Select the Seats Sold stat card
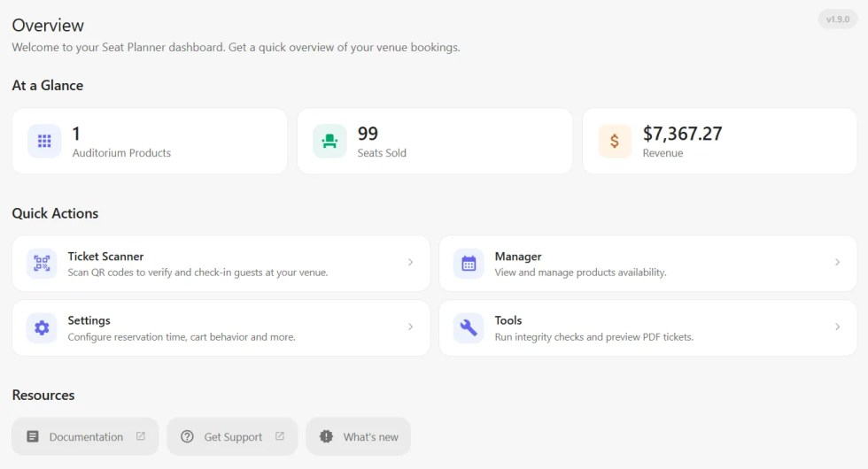Viewport: 868px width, 469px height. click(x=435, y=141)
